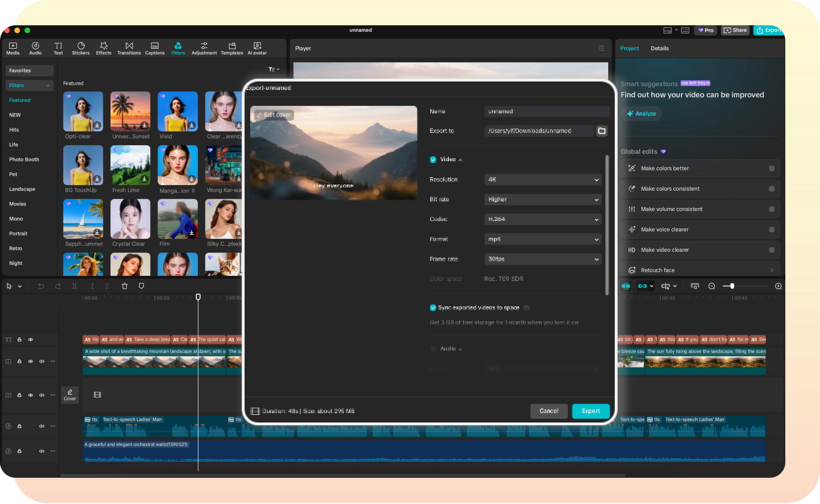The image size is (820, 504).
Task: Click the undo icon above the timeline
Action: (41, 286)
